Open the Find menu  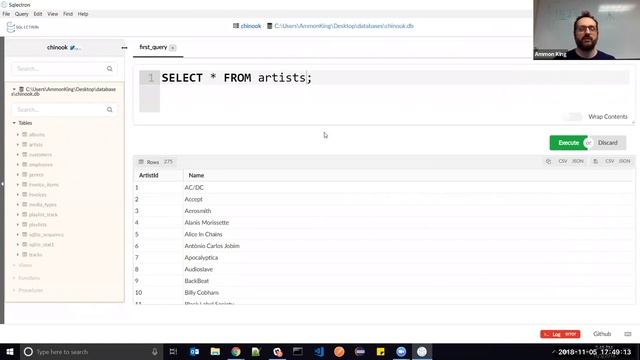68,14
